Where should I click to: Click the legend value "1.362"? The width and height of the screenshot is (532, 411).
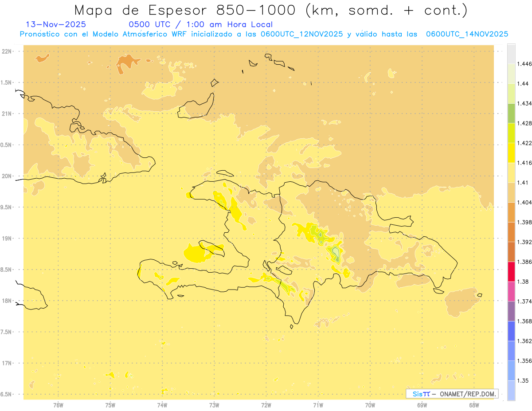524,341
